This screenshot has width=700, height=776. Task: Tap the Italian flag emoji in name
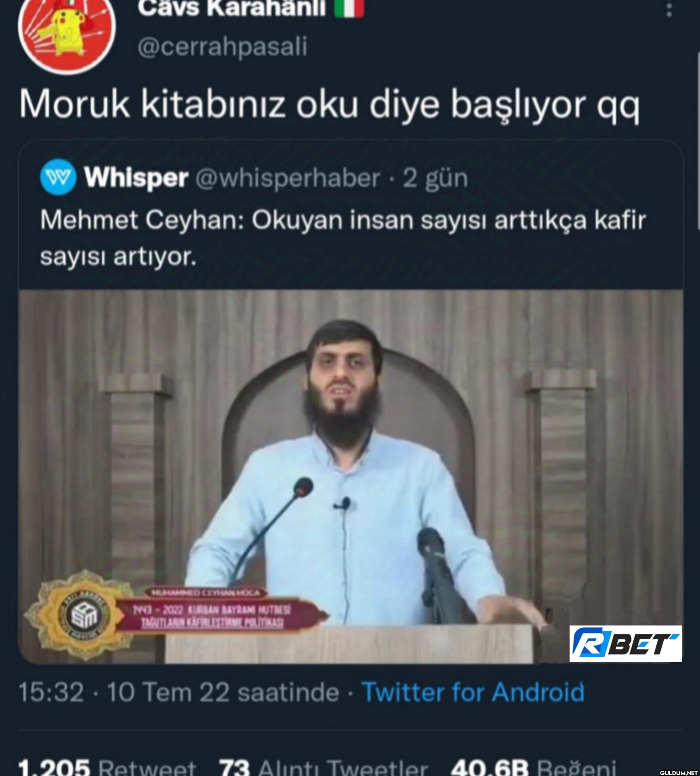350,8
